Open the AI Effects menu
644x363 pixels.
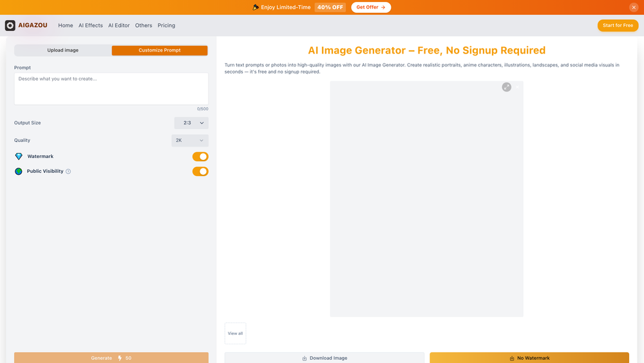point(90,26)
